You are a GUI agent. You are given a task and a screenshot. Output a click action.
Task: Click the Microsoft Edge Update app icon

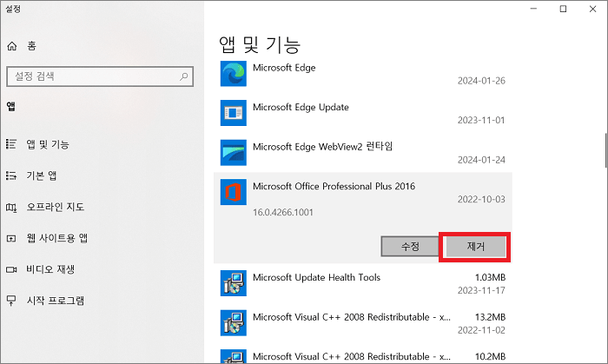234,113
